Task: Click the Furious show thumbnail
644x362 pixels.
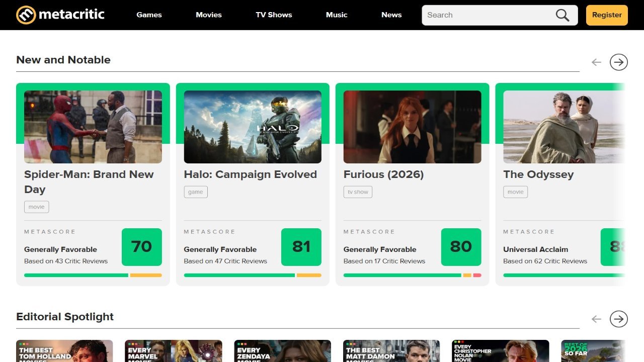Action: point(412,127)
